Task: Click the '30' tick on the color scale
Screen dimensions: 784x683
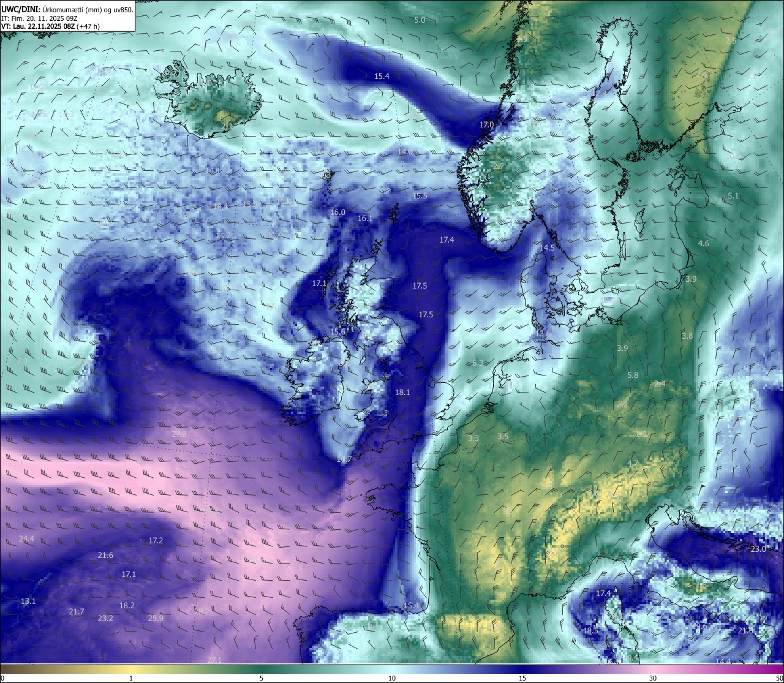Action: coord(653,678)
